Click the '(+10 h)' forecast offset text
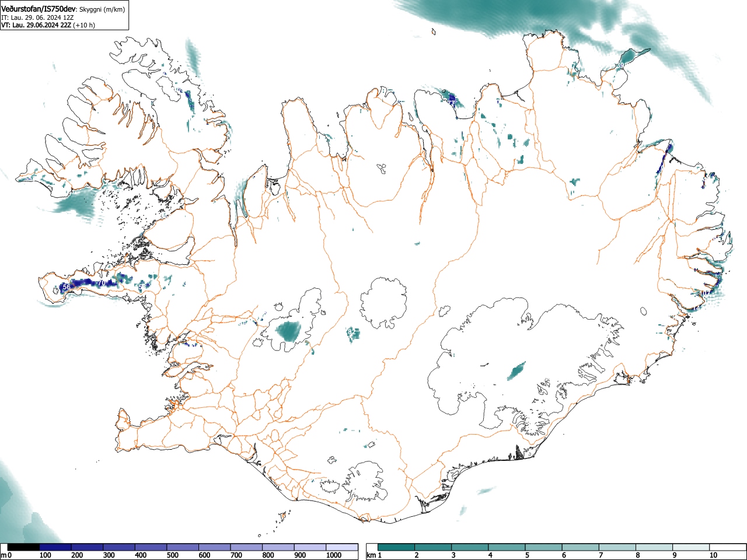The image size is (747, 560). point(83,25)
